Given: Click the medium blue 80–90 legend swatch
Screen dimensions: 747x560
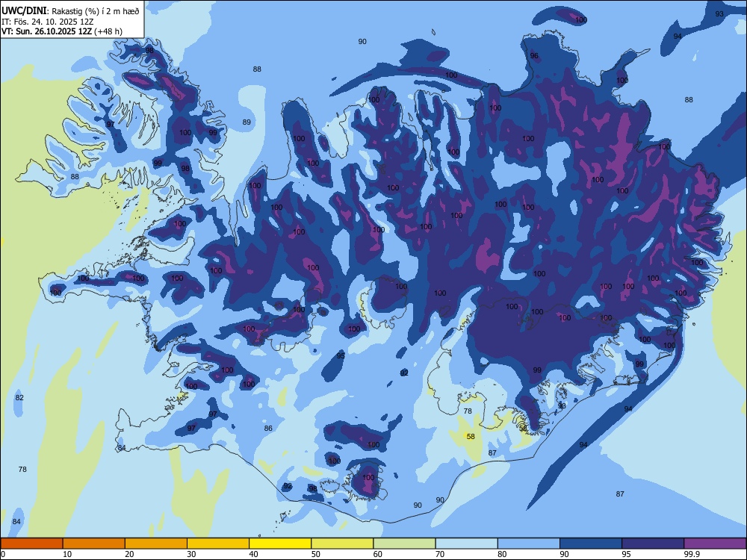Looking at the screenshot, I should point(529,544).
